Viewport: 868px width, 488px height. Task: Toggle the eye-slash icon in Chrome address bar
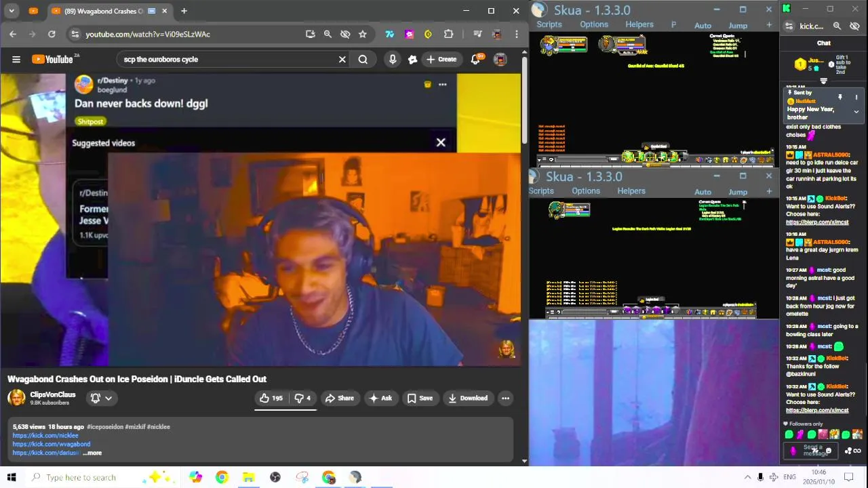click(x=345, y=34)
